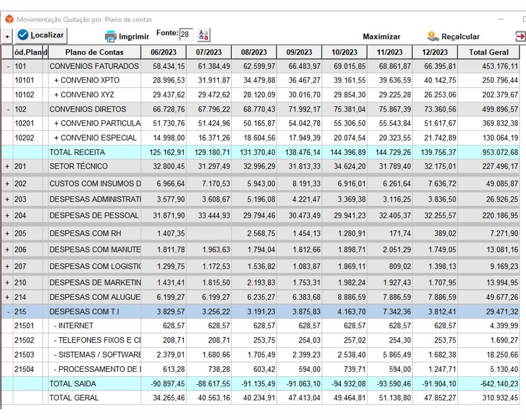
Task: Collapse the 102 CONVENIOS DIRETOS group
Action: click(x=7, y=110)
